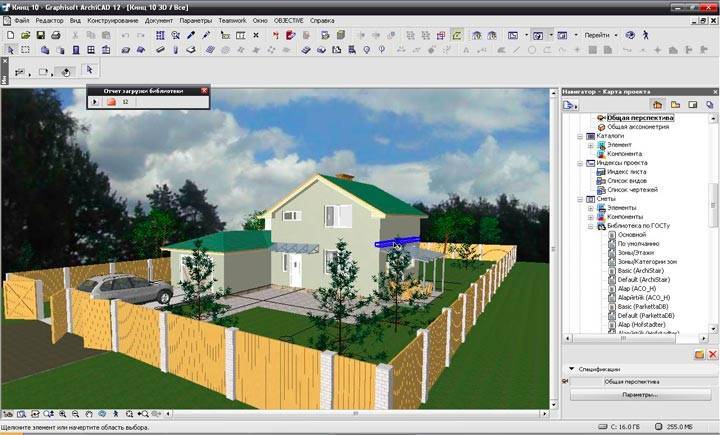This screenshot has width=720, height=435.
Task: Click the New document icon
Action: (10, 35)
